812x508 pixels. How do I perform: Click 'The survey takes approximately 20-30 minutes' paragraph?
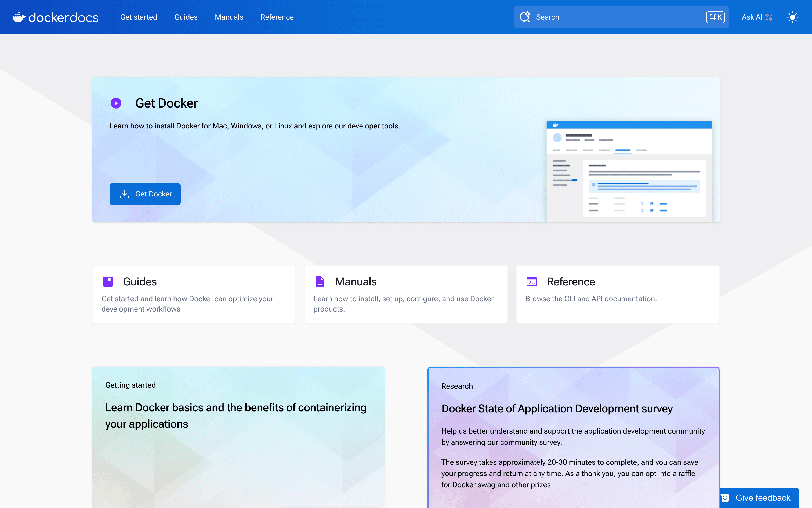tap(570, 473)
